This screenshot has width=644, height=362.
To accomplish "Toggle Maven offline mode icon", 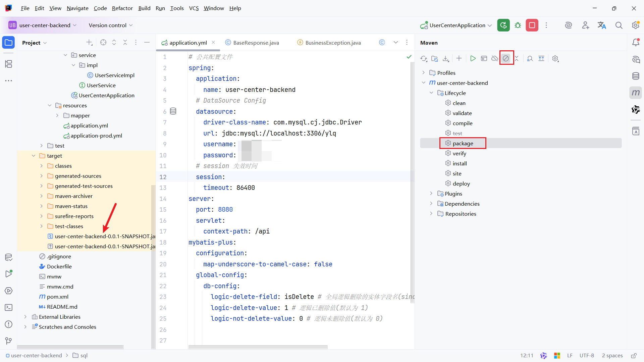I will click(495, 59).
